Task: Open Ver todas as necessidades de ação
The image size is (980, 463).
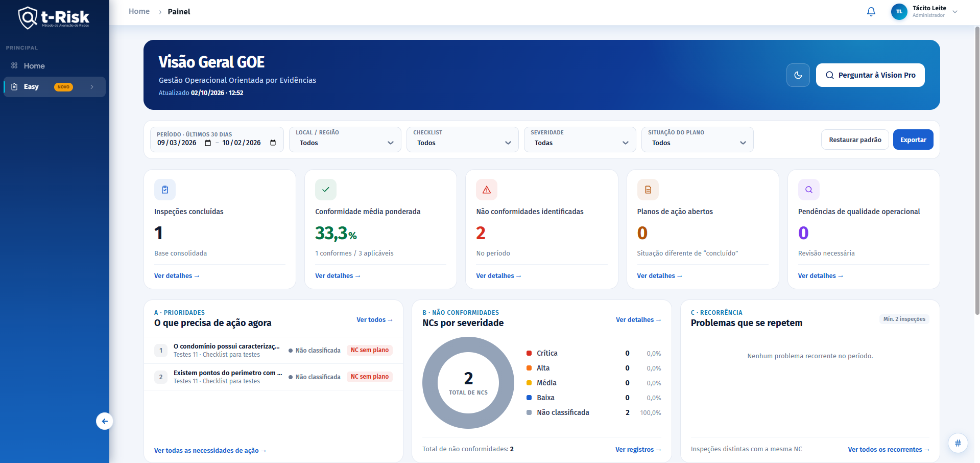Action: (210, 451)
